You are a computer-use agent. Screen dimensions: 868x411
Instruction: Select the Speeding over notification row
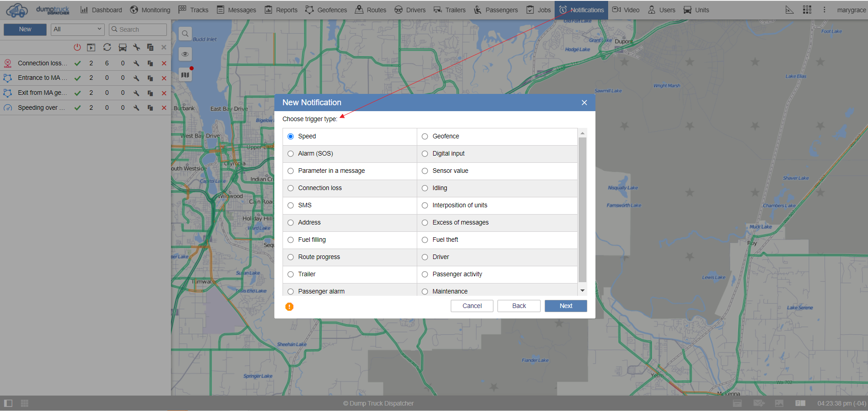tap(85, 108)
